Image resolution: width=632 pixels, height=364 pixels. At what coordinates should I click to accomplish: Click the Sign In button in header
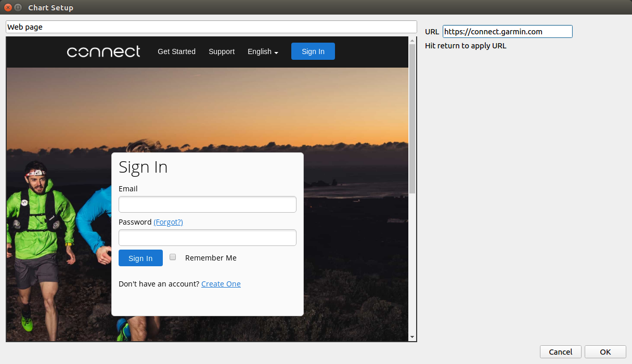(x=313, y=51)
